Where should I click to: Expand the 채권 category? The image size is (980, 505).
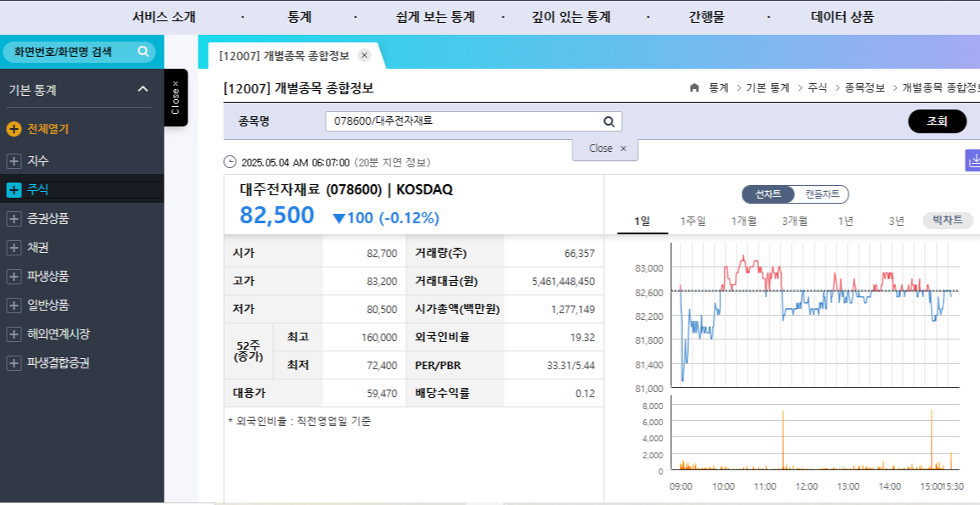click(x=14, y=248)
